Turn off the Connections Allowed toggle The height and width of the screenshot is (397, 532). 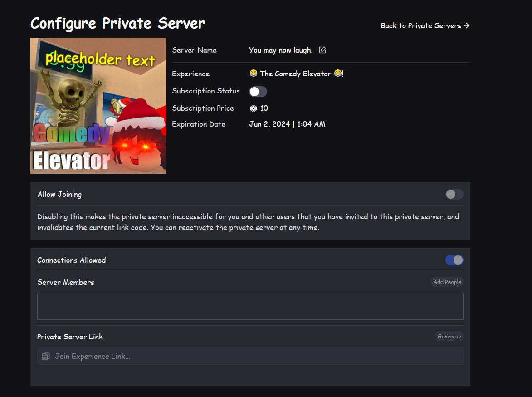coord(454,260)
